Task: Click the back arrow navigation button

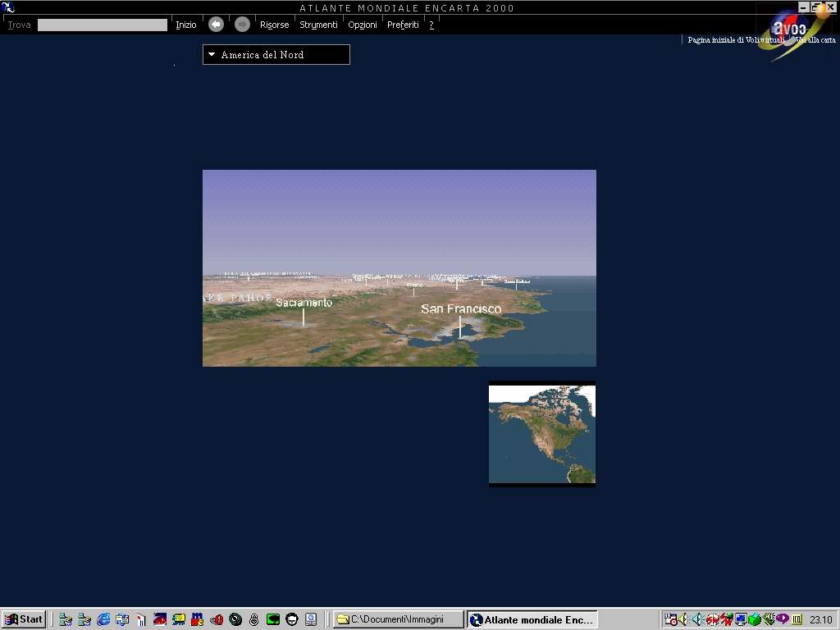Action: tap(216, 24)
